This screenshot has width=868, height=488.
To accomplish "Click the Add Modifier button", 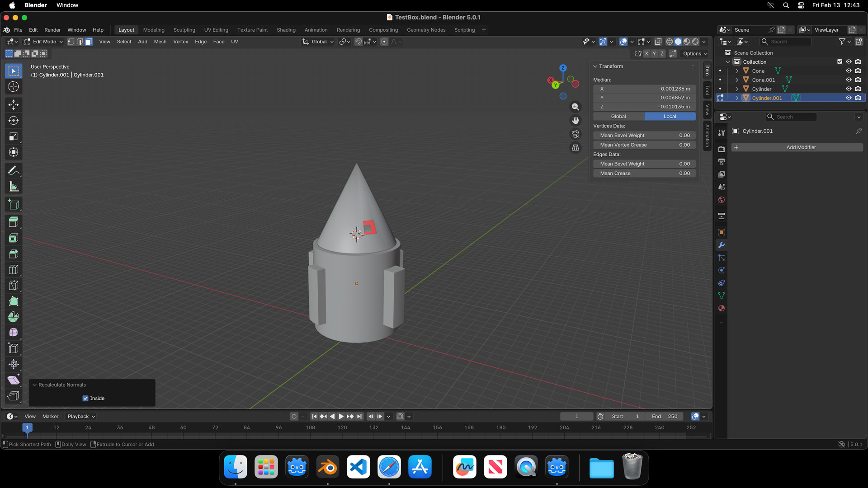I will (x=801, y=147).
